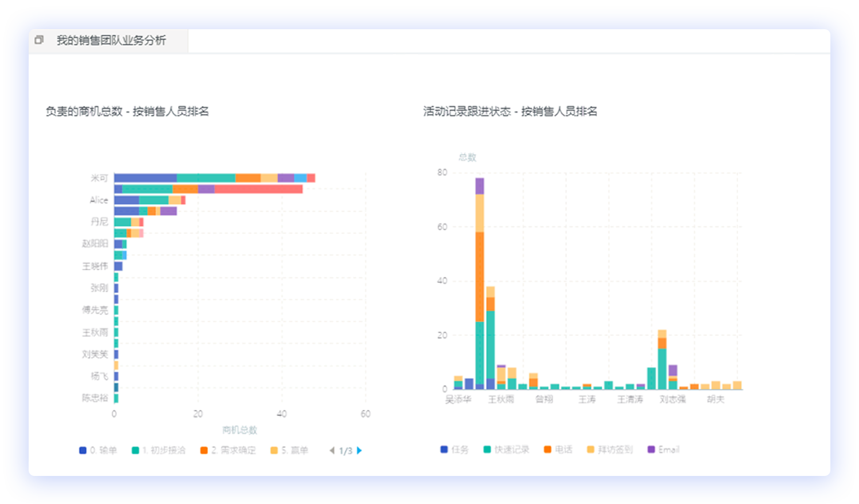Click the 负责的商机总数 chart title
859x504 pixels.
[x=127, y=111]
